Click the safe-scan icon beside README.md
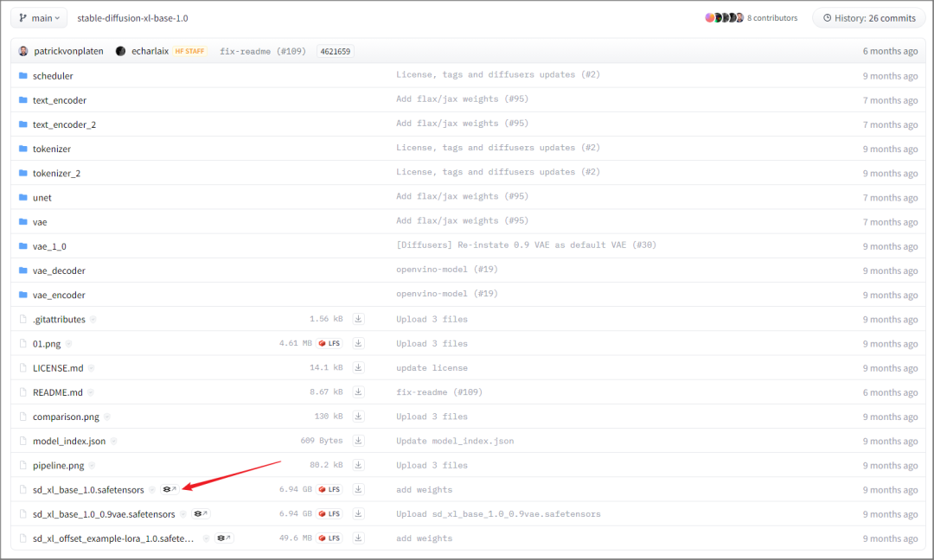 point(91,392)
